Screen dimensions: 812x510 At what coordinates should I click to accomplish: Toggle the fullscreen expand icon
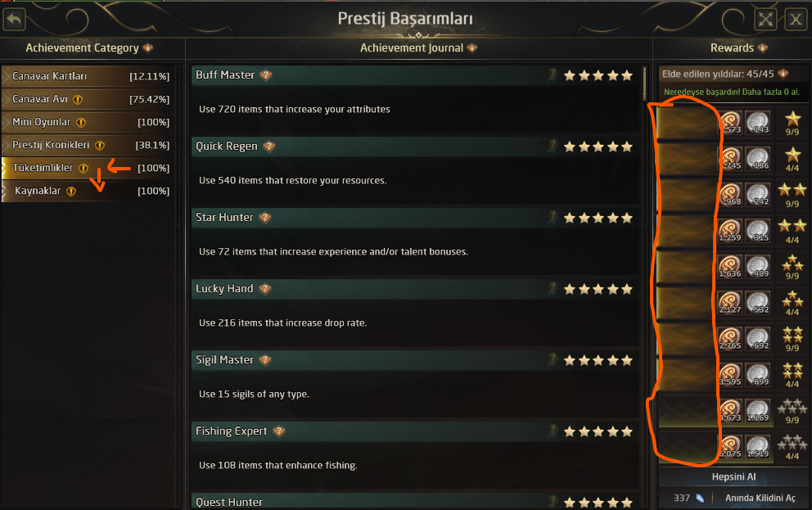[x=765, y=20]
